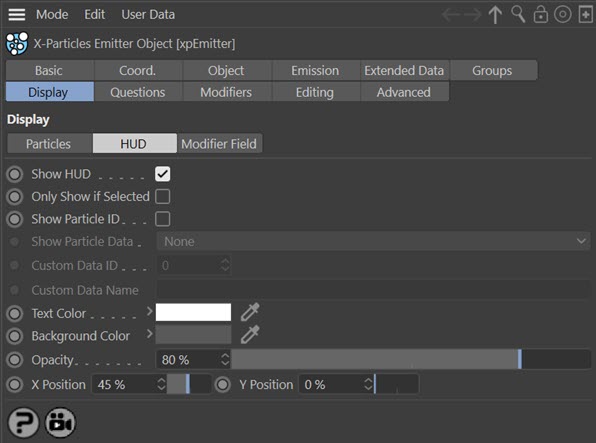Viewport: 596px width, 443px height.
Task: Click the Custom Data Name field
Action: point(374,290)
